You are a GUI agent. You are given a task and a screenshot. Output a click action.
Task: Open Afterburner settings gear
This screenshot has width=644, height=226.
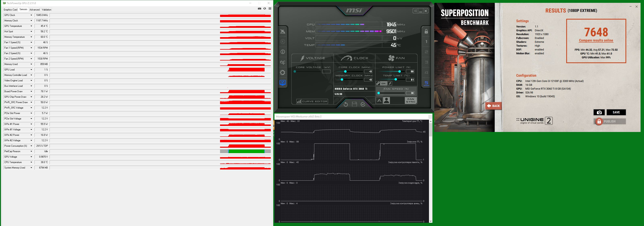283,73
